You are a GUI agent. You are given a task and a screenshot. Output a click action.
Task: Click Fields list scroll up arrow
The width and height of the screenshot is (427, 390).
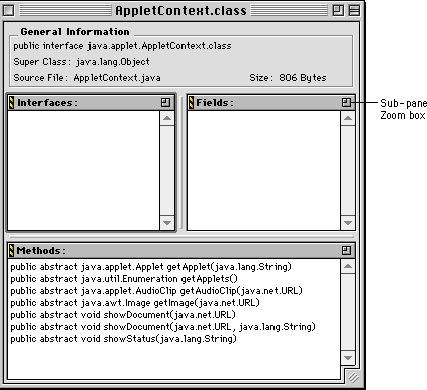(x=348, y=118)
